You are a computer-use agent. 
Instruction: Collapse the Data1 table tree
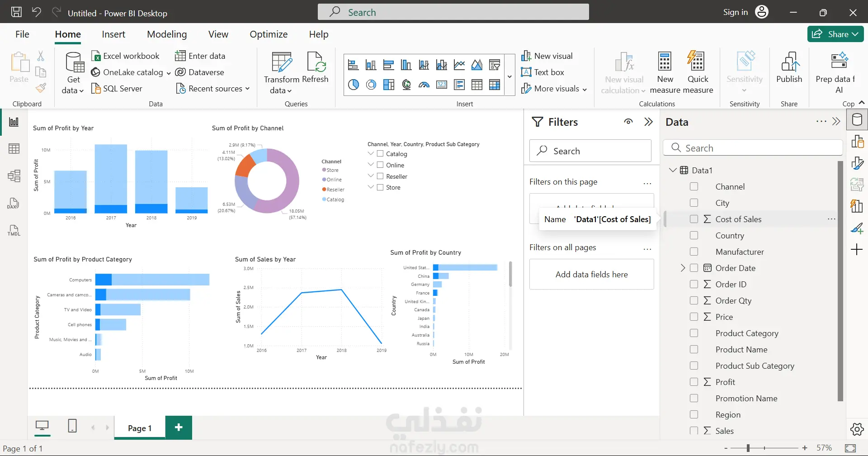tap(673, 170)
